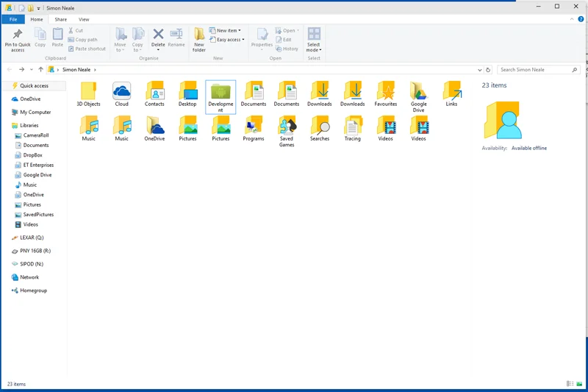
Task: Select Quick access in navigation pane
Action: 34,86
